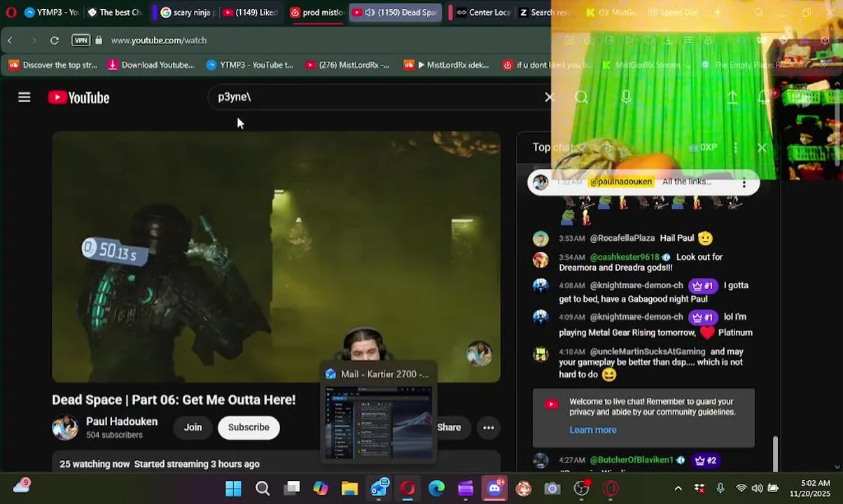Switch to scary ninja tab
The image size is (843, 504).
click(186, 13)
